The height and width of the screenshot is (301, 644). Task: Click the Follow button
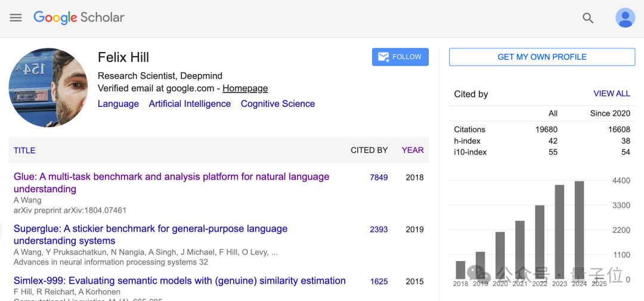tap(400, 57)
